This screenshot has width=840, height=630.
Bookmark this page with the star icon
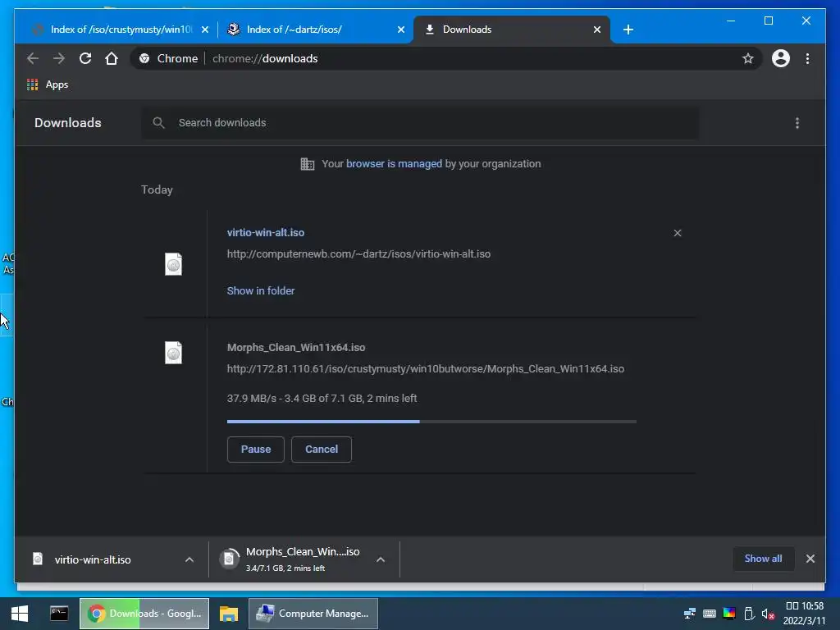748,58
